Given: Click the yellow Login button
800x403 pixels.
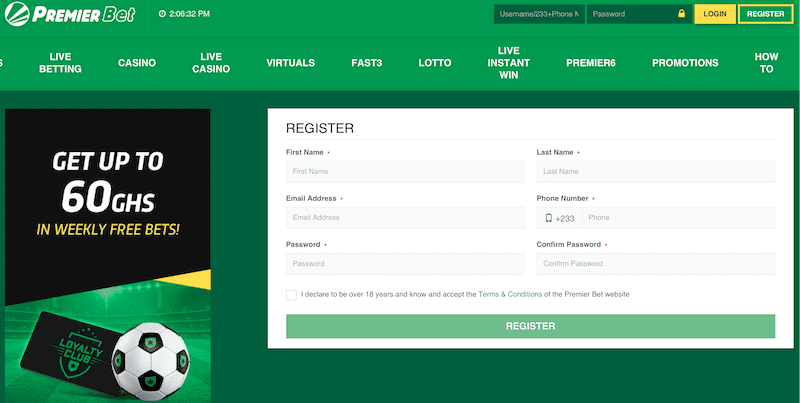Looking at the screenshot, I should [715, 14].
